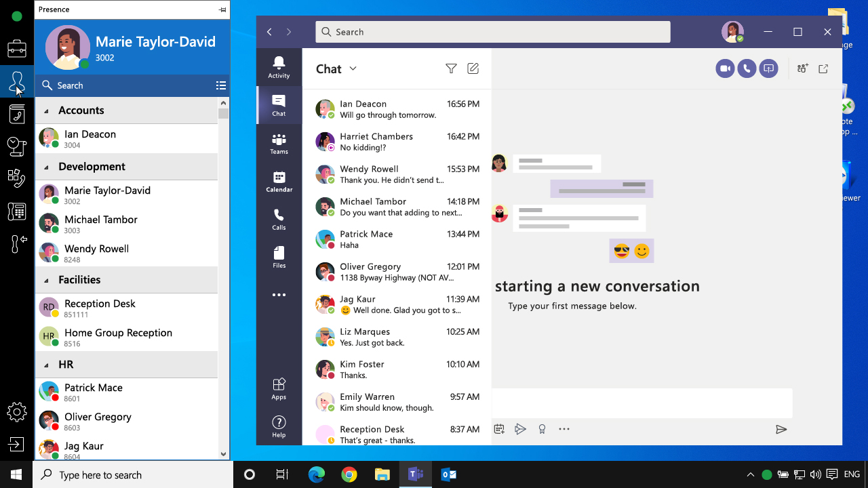
Task: Open the Calendar tab in Teams
Action: (279, 181)
